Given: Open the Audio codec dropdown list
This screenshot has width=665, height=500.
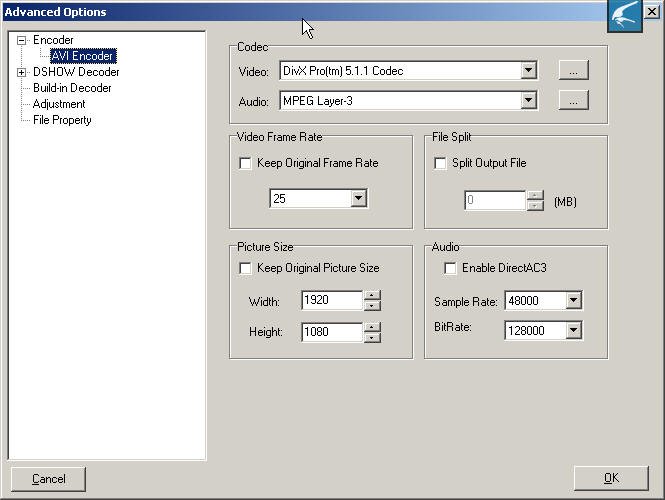Looking at the screenshot, I should pos(528,101).
